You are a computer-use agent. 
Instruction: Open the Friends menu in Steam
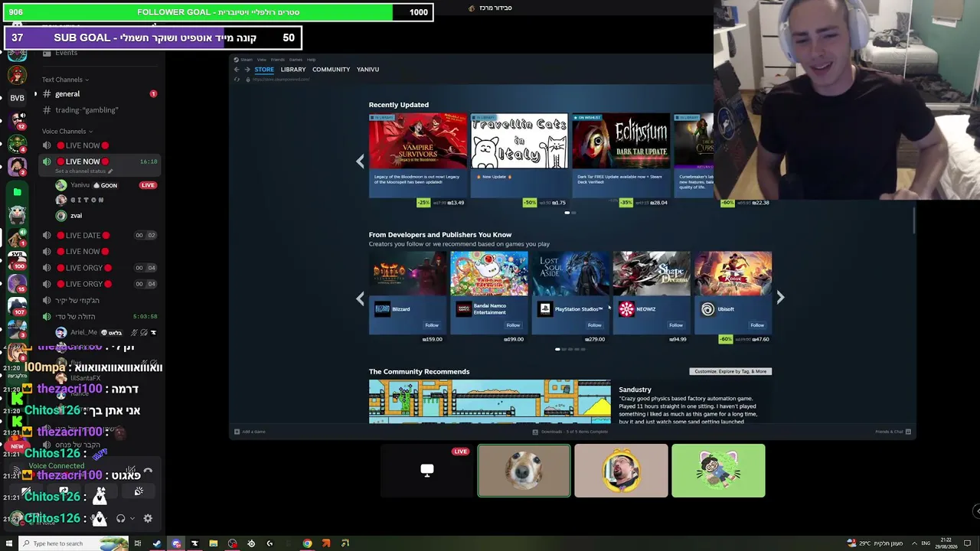[277, 60]
